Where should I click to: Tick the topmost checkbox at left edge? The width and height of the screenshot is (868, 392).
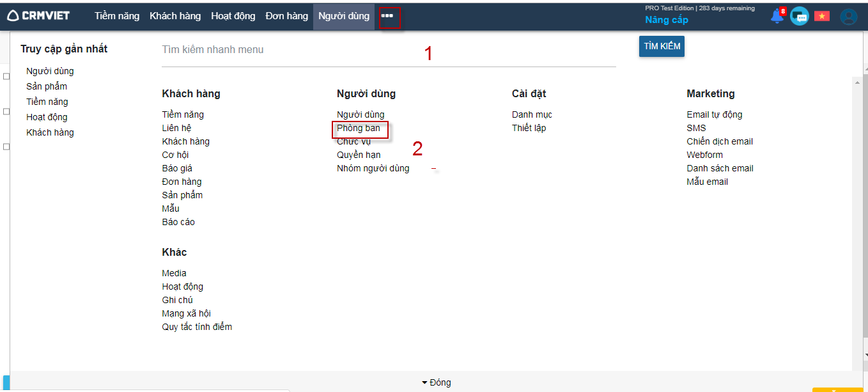[x=6, y=76]
